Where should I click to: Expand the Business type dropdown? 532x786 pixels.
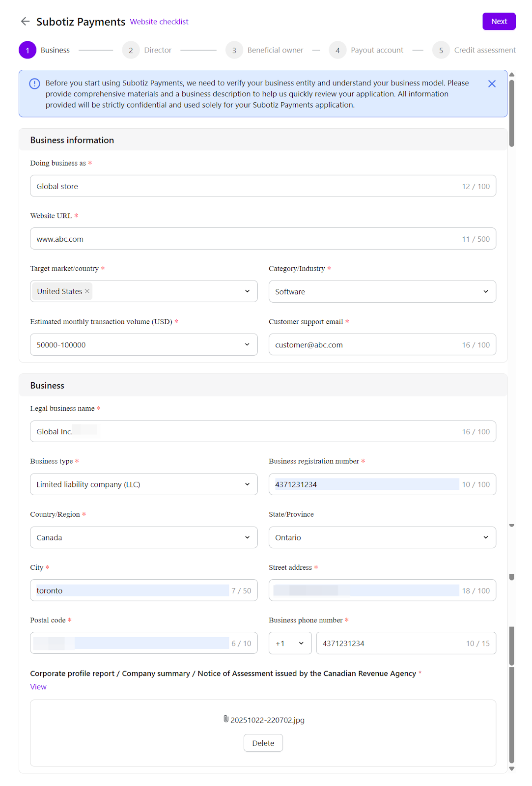click(x=143, y=484)
